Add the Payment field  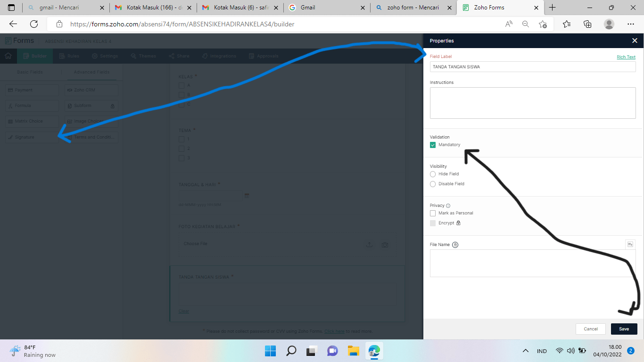tap(32, 90)
